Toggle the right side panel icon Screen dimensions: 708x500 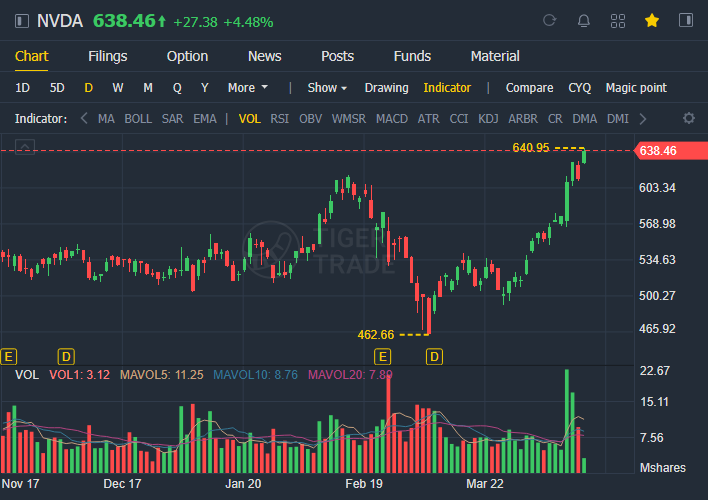click(x=686, y=20)
